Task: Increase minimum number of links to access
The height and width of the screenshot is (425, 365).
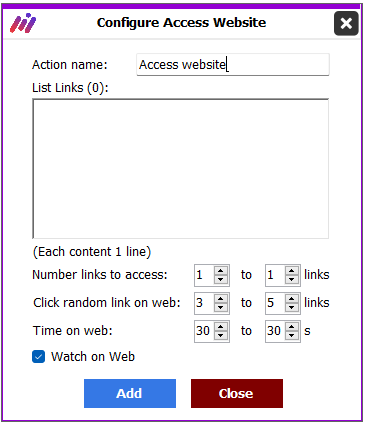Action: click(221, 271)
